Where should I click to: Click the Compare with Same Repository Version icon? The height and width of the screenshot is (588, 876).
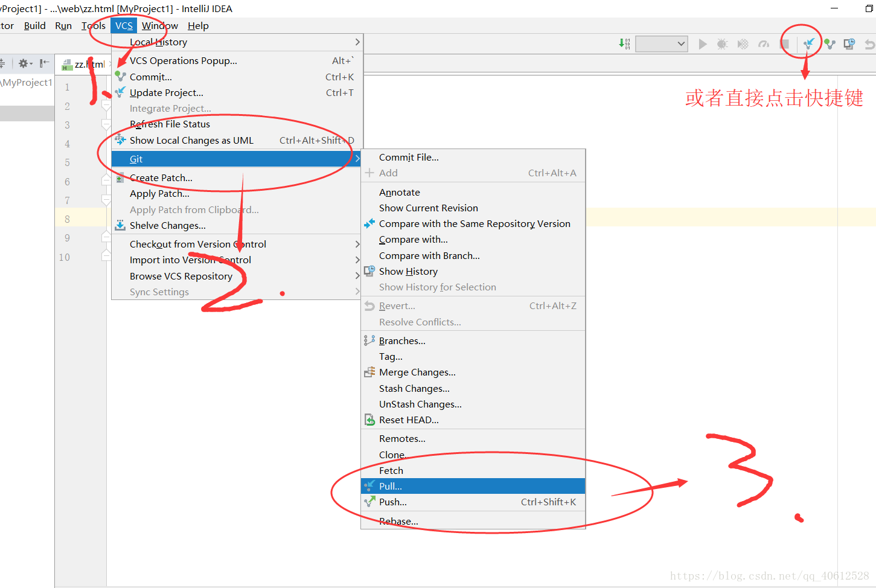point(369,223)
